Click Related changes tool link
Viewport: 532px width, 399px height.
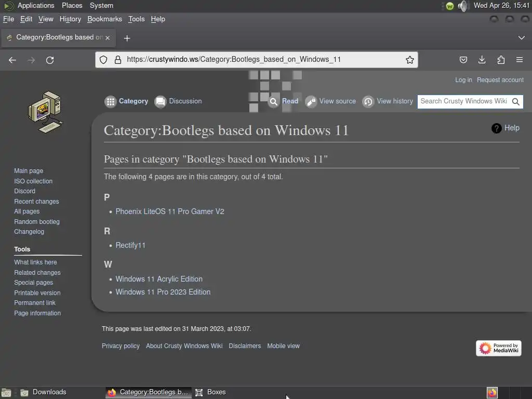point(37,272)
